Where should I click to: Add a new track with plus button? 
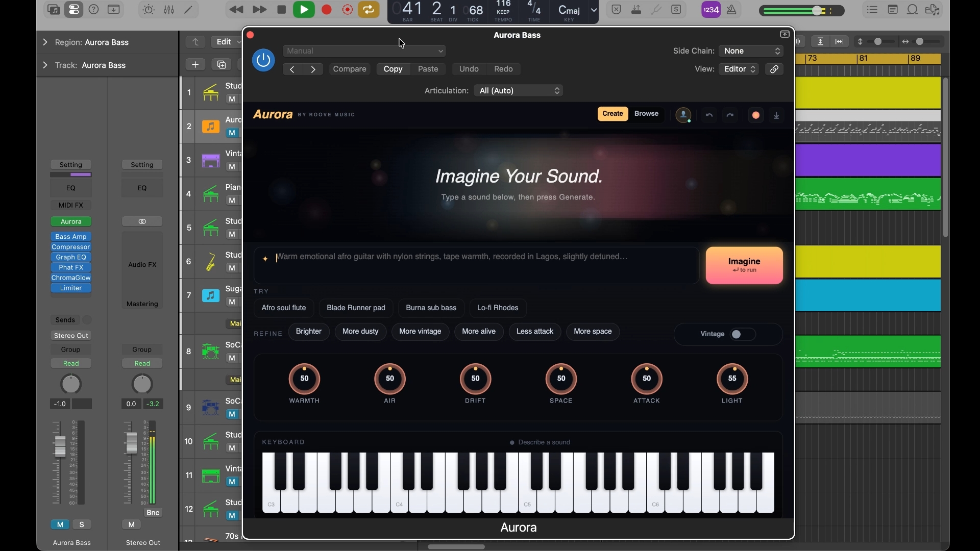click(195, 65)
